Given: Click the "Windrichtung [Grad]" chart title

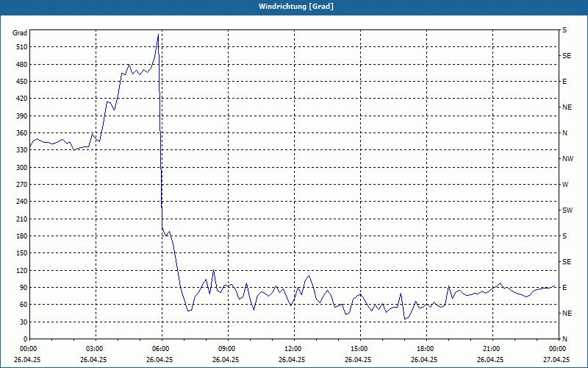Looking at the screenshot, I should coord(296,7).
